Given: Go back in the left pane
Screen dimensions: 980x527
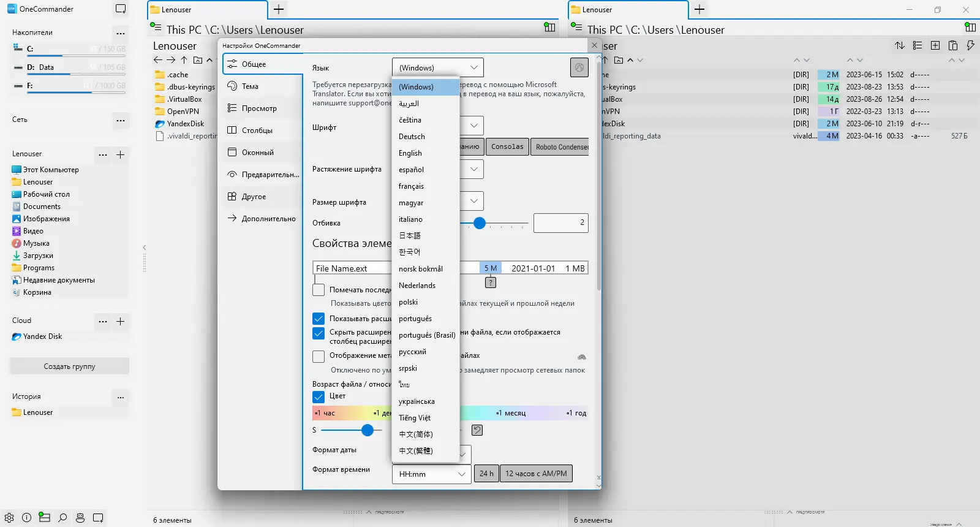Looking at the screenshot, I should (158, 60).
